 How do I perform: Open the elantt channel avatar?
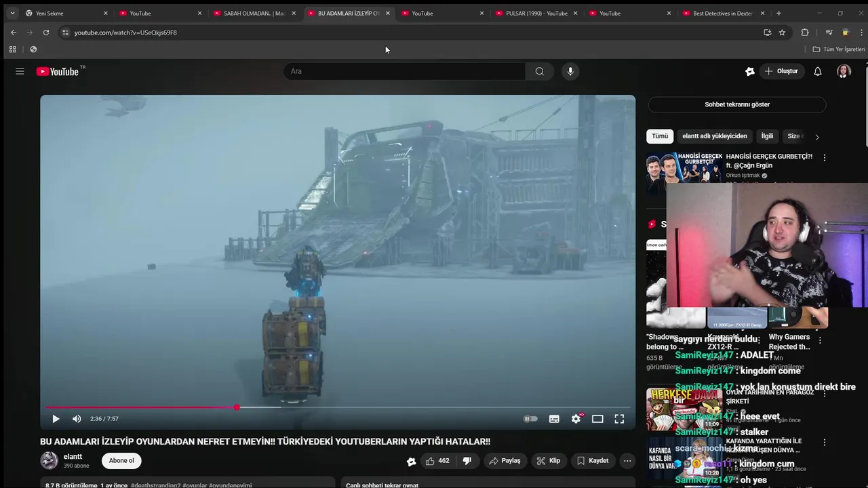pyautogui.click(x=49, y=461)
